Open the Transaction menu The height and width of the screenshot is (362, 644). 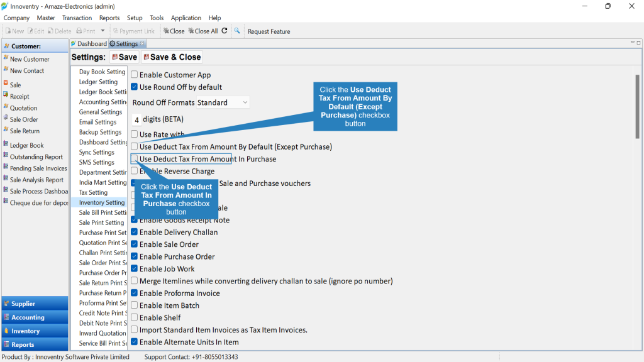pyautogui.click(x=77, y=18)
